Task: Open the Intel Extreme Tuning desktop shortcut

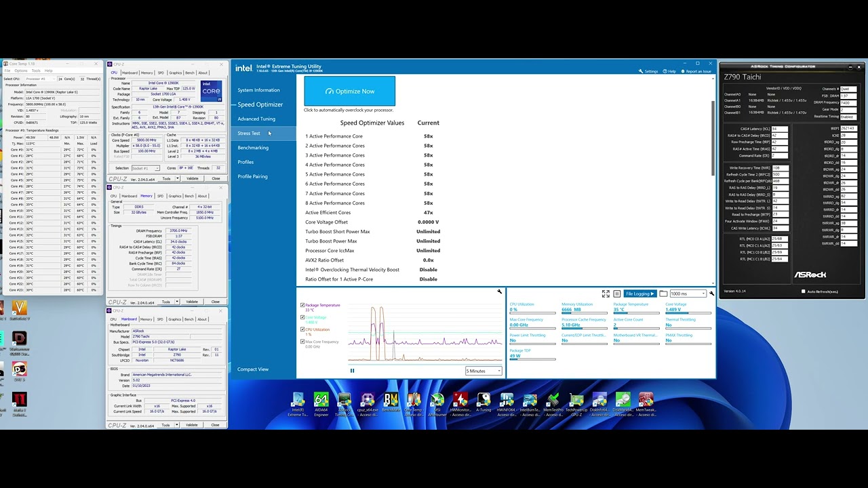Action: click(298, 404)
